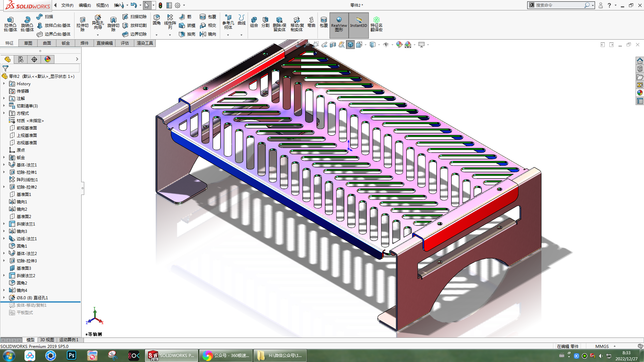Select the 镜向4 feature in tree
This screenshot has height=362, width=644.
point(22,290)
